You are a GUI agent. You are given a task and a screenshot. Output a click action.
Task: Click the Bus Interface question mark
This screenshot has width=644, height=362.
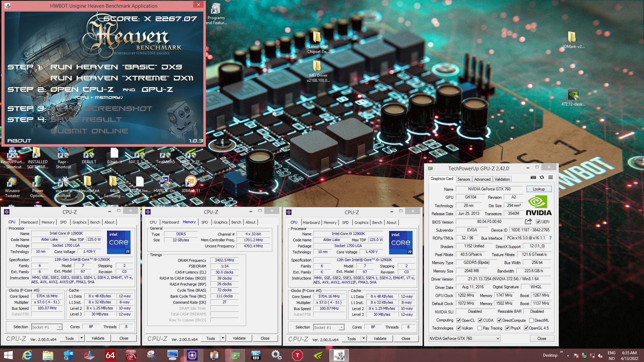[x=550, y=238]
